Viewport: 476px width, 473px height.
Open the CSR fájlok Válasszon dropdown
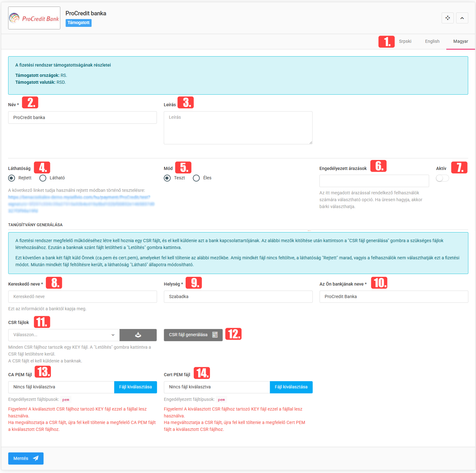point(64,335)
